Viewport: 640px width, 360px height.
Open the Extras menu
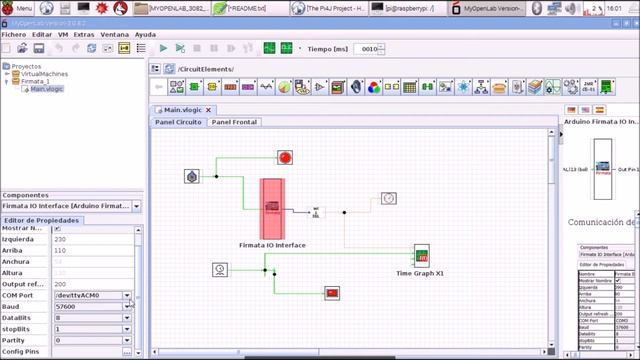click(84, 35)
